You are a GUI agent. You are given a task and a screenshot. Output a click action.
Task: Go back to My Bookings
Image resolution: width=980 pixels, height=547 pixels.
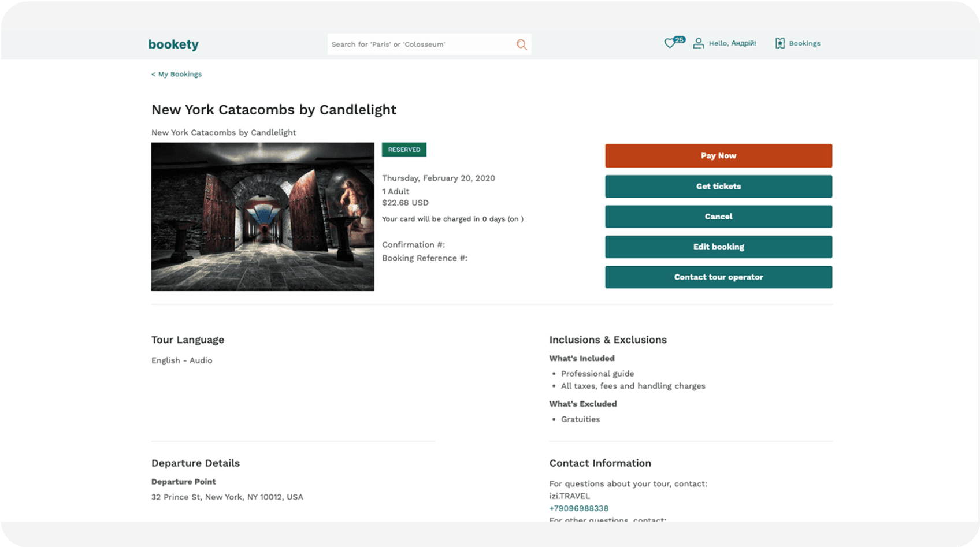pyautogui.click(x=177, y=74)
